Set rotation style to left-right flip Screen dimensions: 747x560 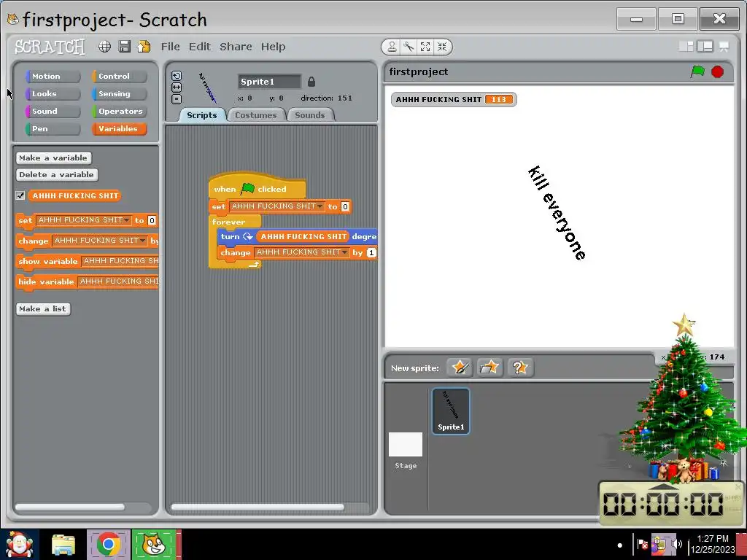tap(177, 87)
